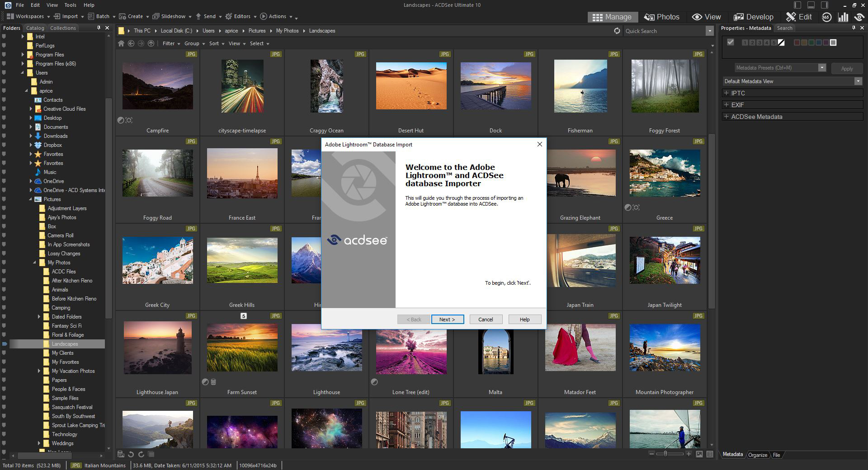The image size is (868, 470).
Task: Open Metadata Presets dropdown
Action: tap(822, 68)
